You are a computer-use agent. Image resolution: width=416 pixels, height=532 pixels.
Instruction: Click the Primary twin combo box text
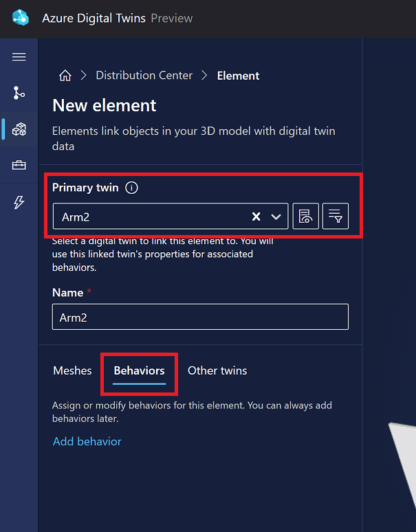point(151,217)
